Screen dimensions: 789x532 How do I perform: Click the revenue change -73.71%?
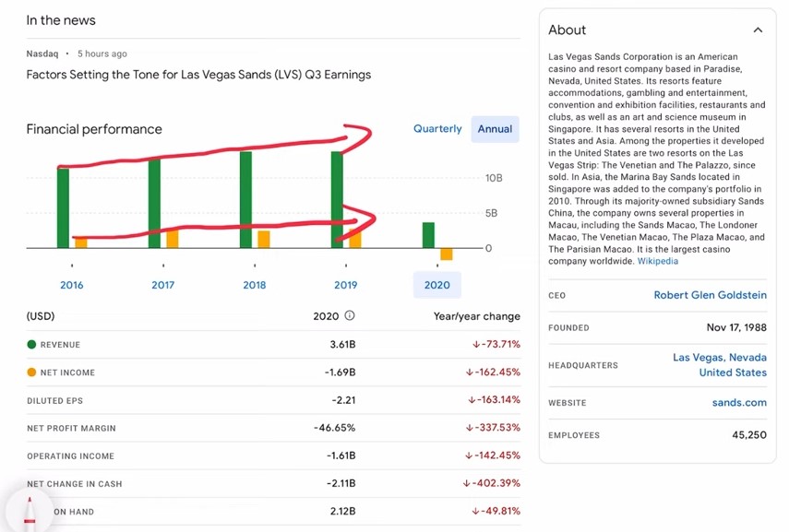click(496, 345)
